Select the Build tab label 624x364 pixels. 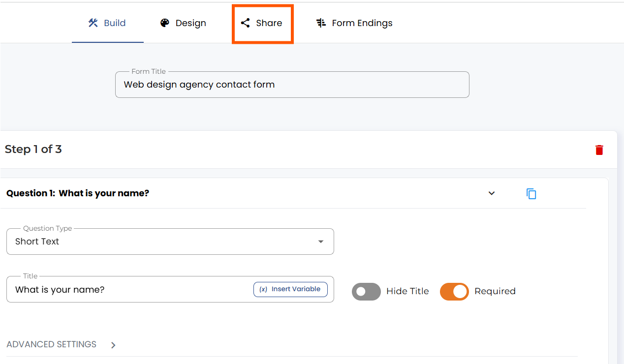click(x=115, y=23)
